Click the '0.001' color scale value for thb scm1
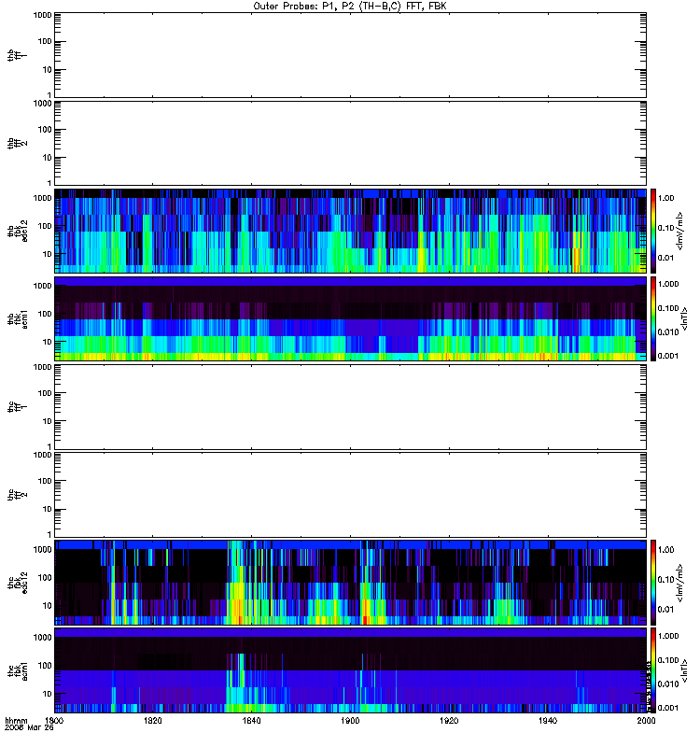The height and width of the screenshot is (747, 700). (668, 356)
